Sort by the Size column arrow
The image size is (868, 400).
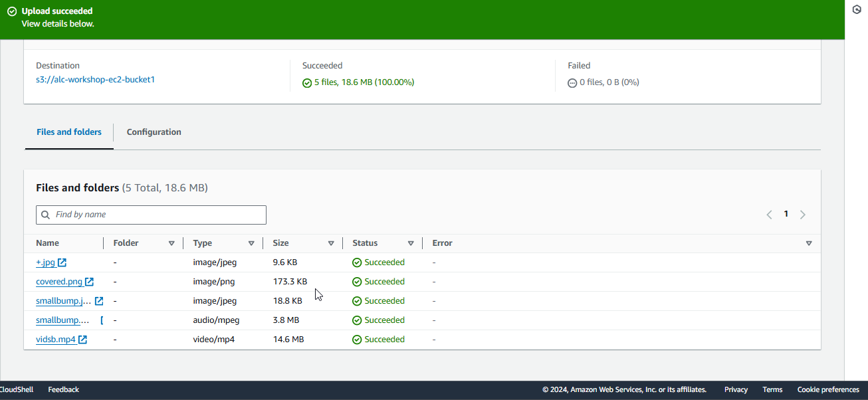point(331,243)
